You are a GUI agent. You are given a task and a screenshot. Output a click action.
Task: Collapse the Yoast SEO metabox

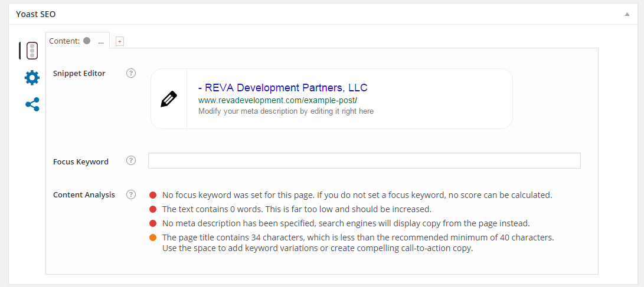[627, 14]
